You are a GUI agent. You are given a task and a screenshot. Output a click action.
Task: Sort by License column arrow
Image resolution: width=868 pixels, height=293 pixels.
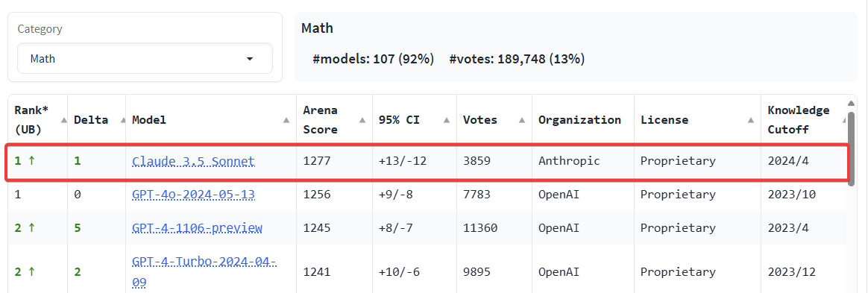(751, 120)
